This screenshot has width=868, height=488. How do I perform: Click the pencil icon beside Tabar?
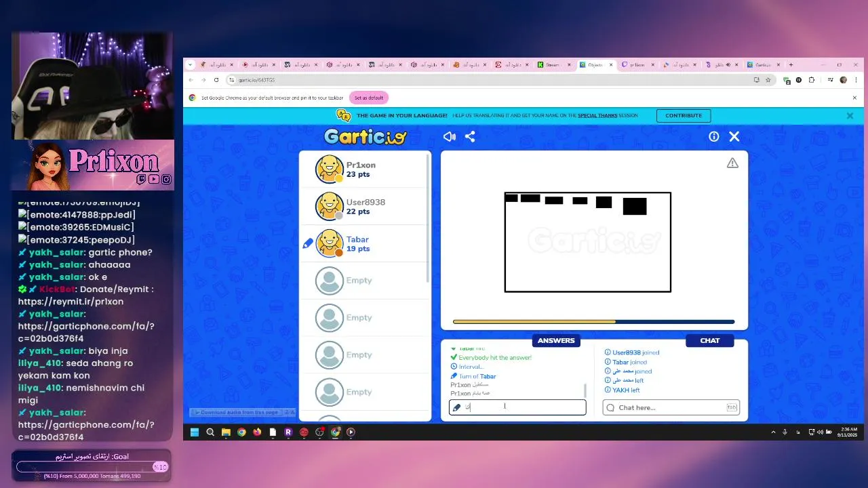click(307, 243)
